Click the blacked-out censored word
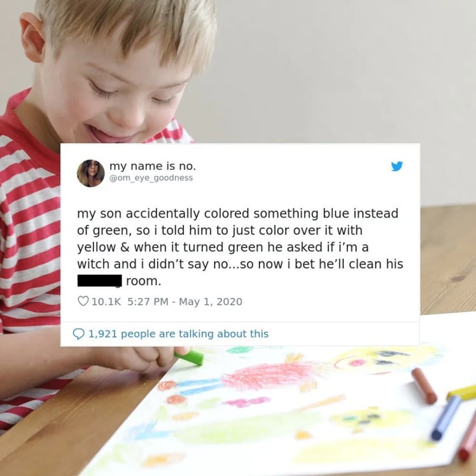476x476 pixels. click(99, 281)
